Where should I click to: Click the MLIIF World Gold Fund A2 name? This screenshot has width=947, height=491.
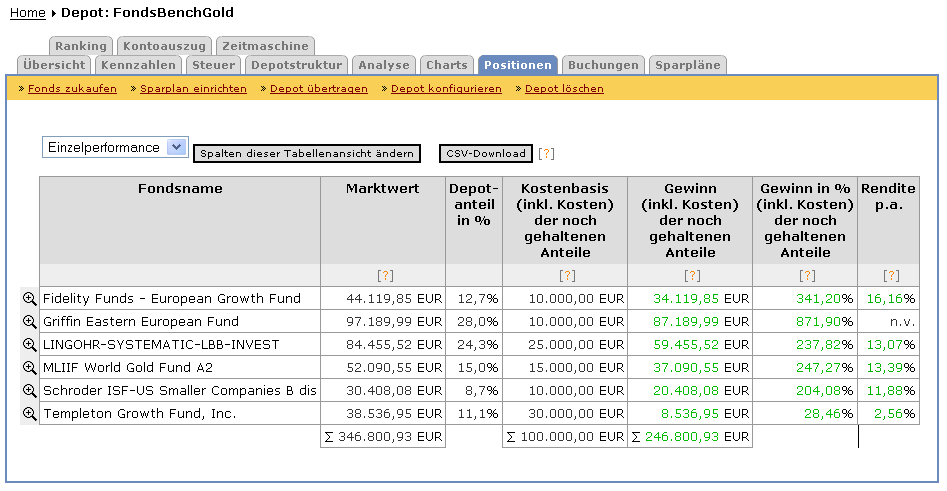(x=127, y=367)
